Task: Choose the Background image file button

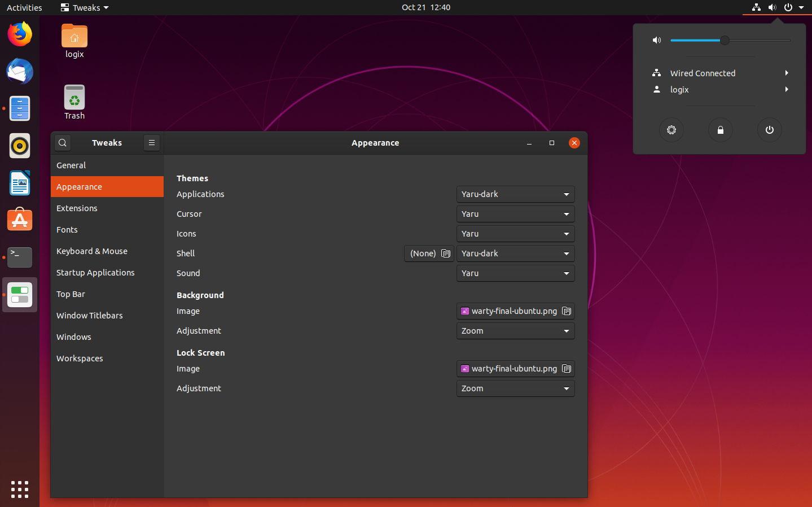Action: click(x=515, y=311)
